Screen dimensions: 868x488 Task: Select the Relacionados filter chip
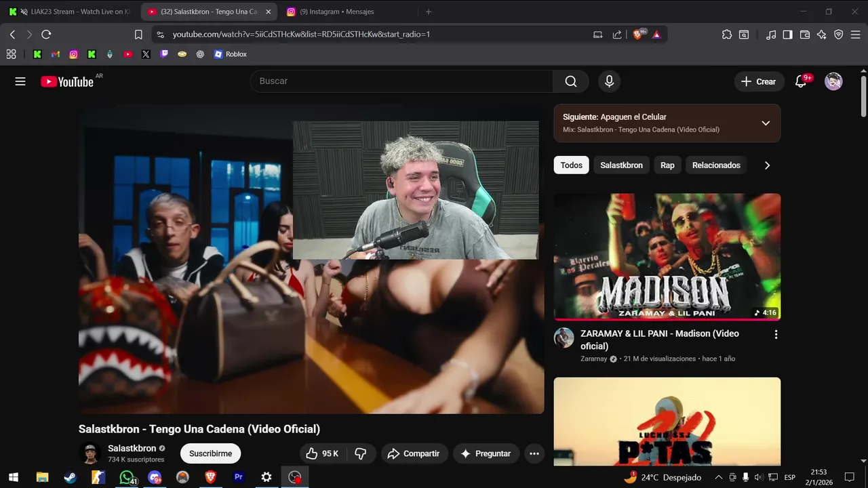point(716,165)
